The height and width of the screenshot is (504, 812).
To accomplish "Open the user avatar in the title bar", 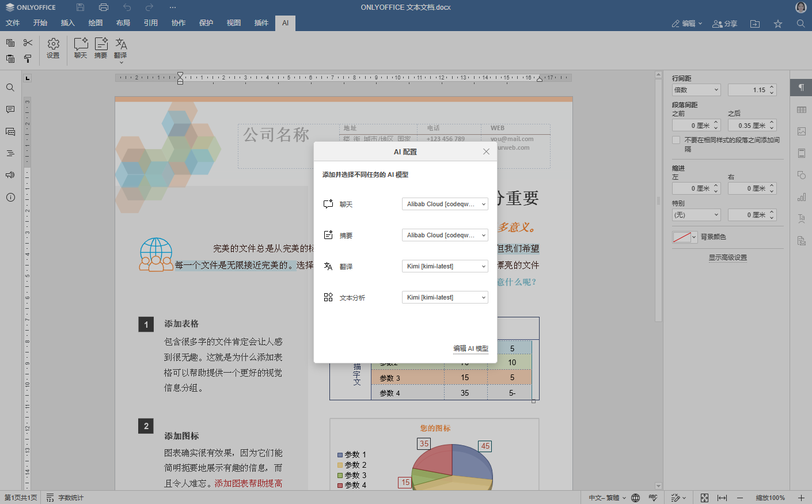I will [800, 7].
